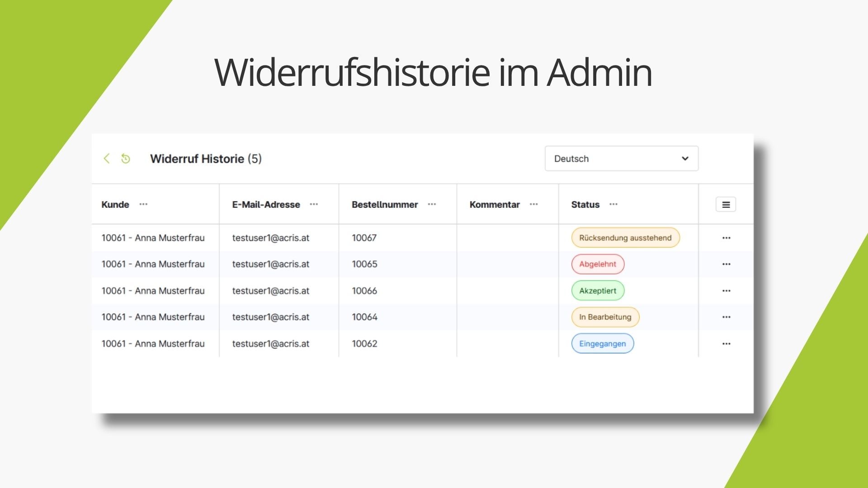The height and width of the screenshot is (488, 868).
Task: Open row actions for order 10066
Action: pos(726,291)
